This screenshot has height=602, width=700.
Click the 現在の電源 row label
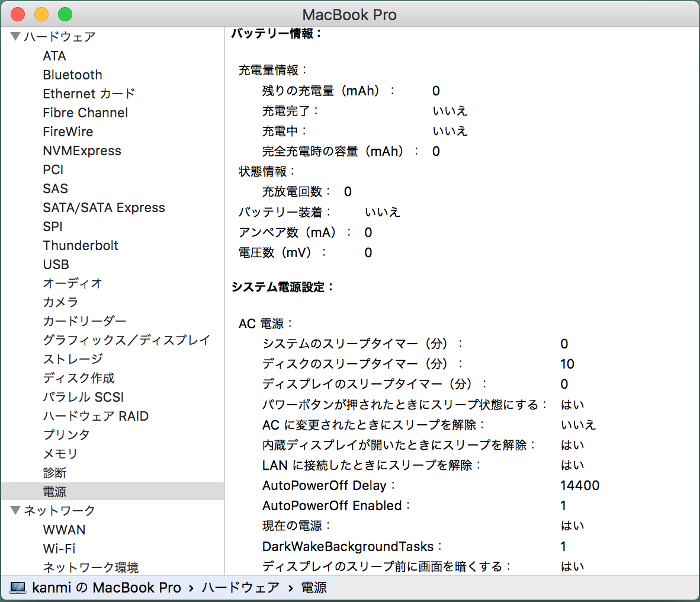297,526
